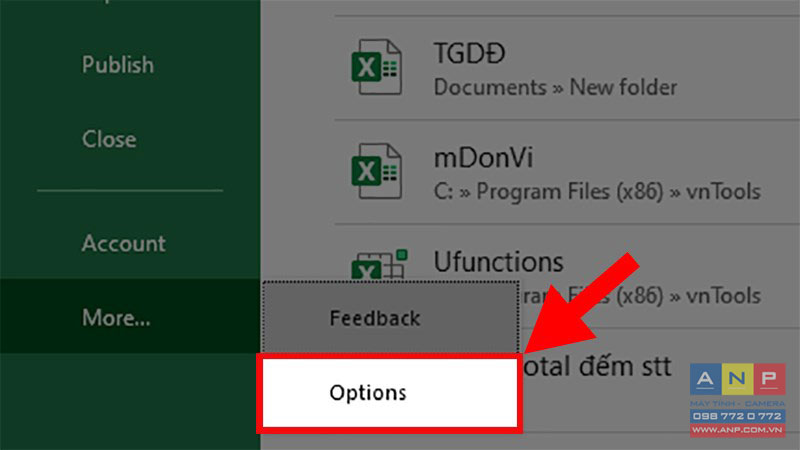Click the www.anp.com.vn website label
800x450 pixels.
point(737,430)
